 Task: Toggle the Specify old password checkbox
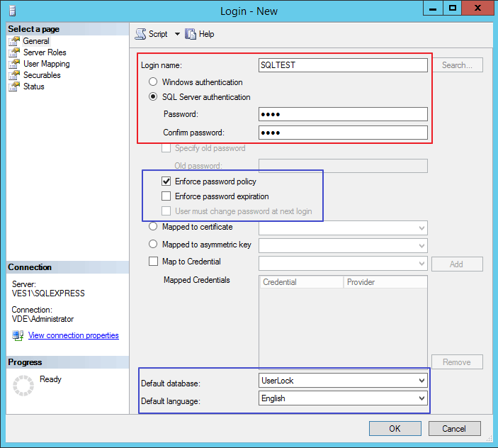tap(166, 148)
